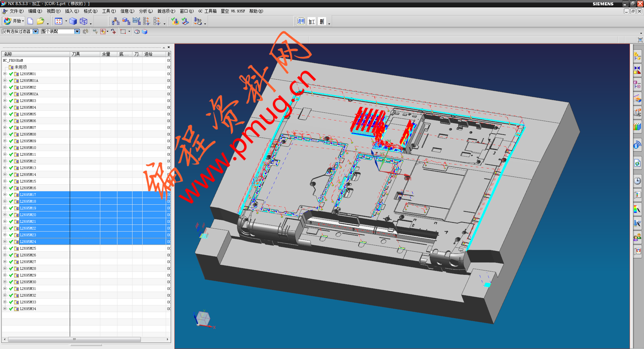This screenshot has height=349, width=644.
Task: Open the view fit options dropdown arrow
Action: pos(66,21)
